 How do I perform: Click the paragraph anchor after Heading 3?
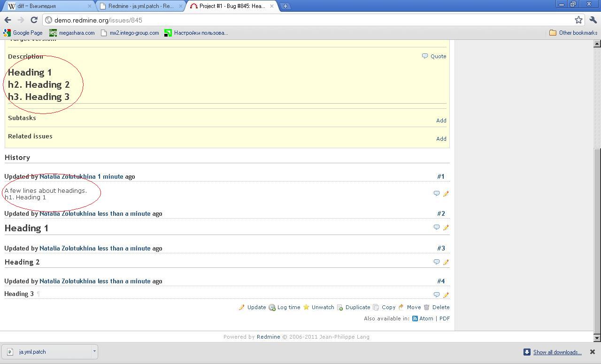38,294
